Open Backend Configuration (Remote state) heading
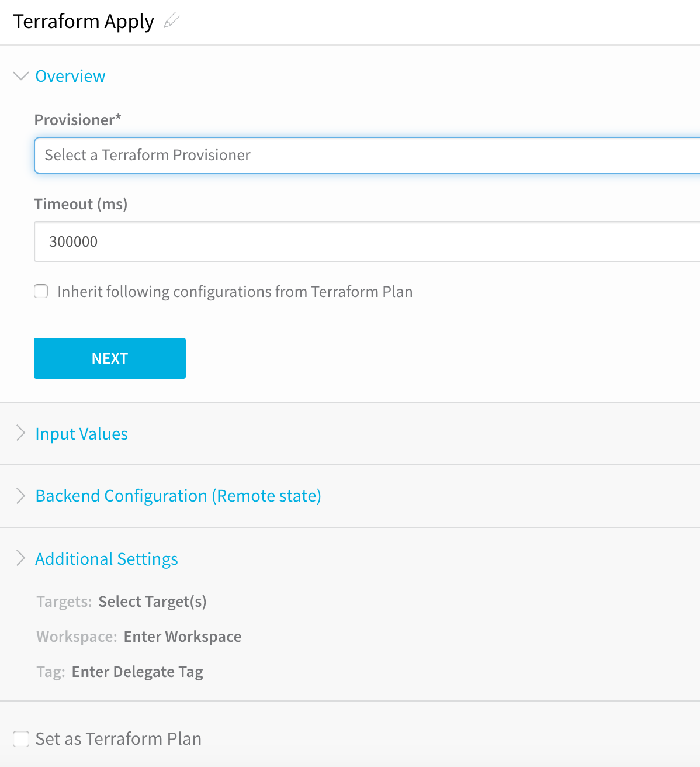The image size is (700, 767). tap(178, 496)
